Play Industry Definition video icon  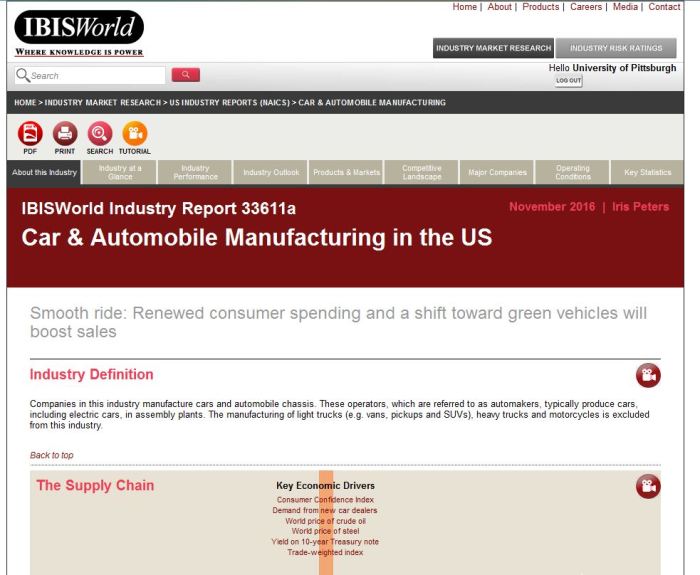(x=648, y=375)
